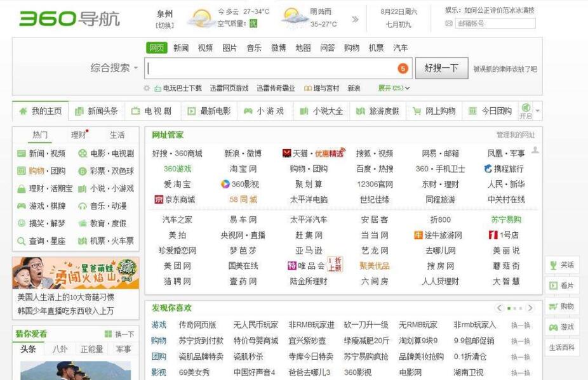Image resolution: width=588 pixels, height=380 pixels.
Task: Click the orange number 5 badge in the search box
Action: [403, 69]
